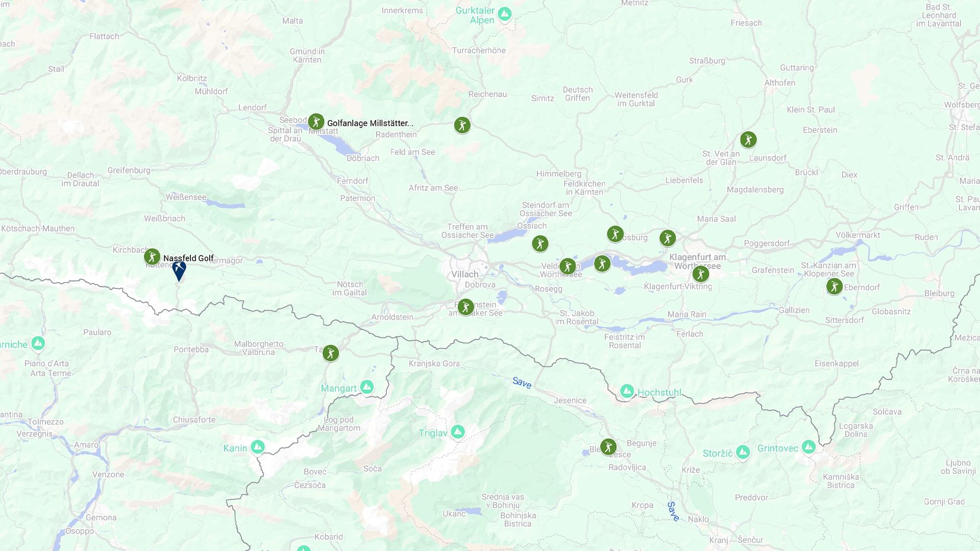Click the golf marker at Velden
Viewport: 980px width, 551px height.
click(568, 266)
